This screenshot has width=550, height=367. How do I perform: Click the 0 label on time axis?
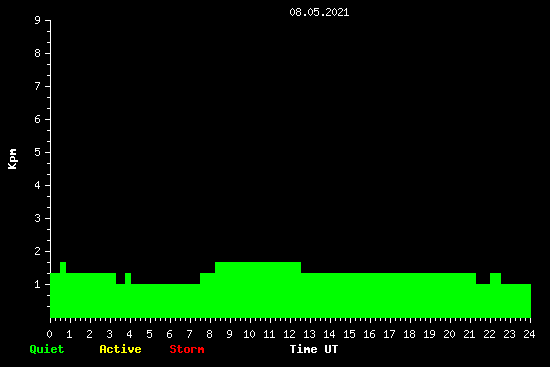(x=49, y=334)
